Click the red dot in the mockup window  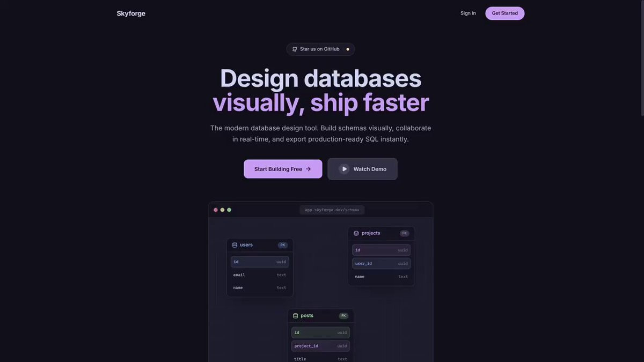coord(216,210)
